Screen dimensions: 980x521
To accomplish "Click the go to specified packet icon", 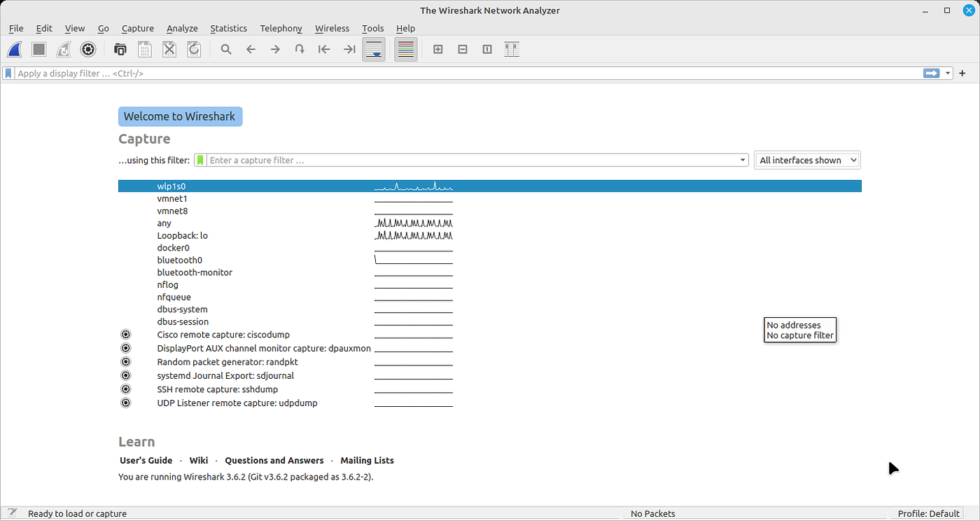I will [300, 49].
